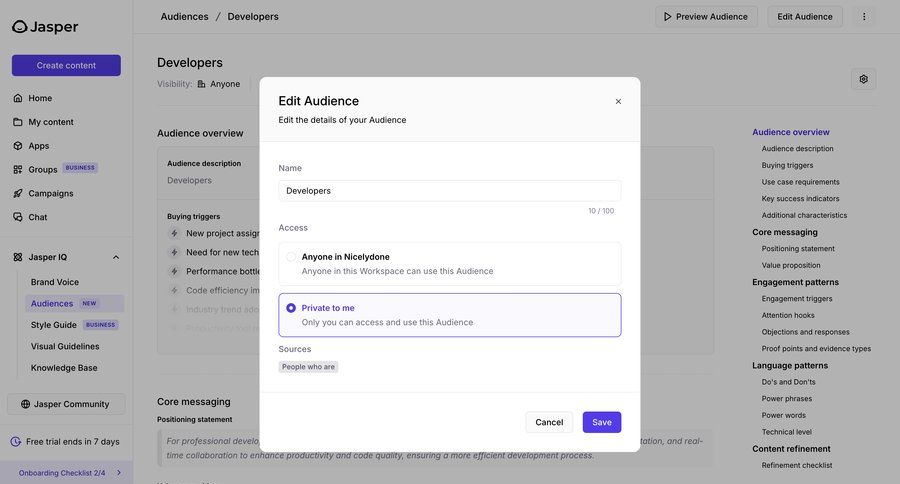Click lightning icon beside Need for new tech
The image size is (900, 484).
point(174,252)
